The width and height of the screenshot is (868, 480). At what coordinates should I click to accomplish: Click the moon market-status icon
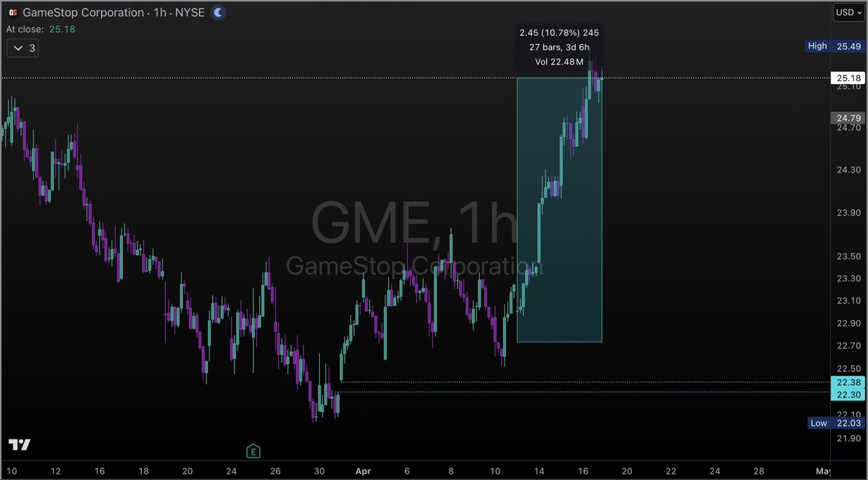tap(219, 12)
